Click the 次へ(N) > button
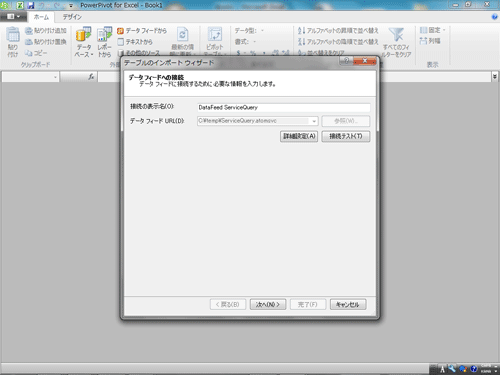Screen dimensions: 500x375 click(x=268, y=304)
